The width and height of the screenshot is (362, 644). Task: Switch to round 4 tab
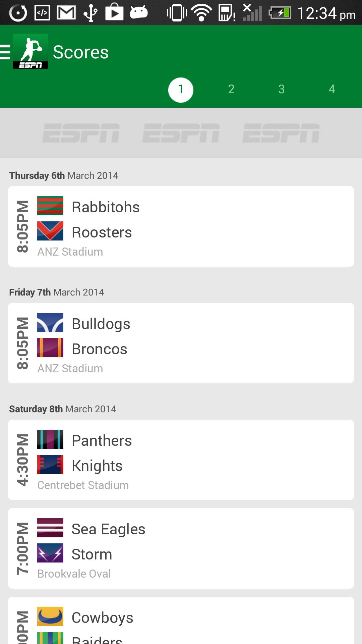[x=332, y=89]
